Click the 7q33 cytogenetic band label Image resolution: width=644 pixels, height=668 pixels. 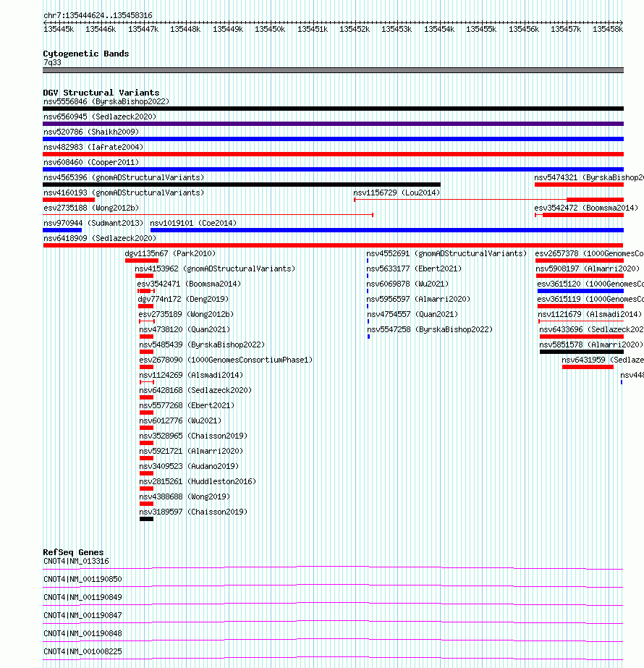[52, 63]
